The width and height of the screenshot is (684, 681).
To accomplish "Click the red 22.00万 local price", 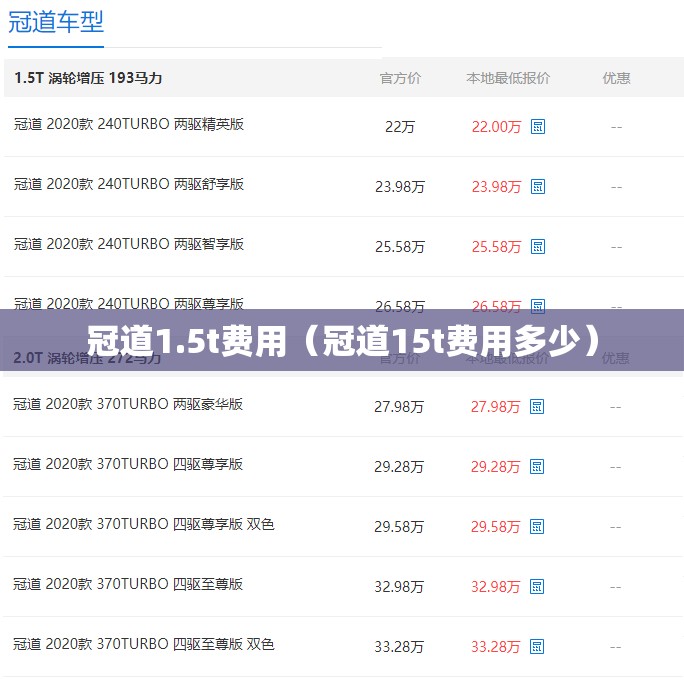I will click(496, 127).
